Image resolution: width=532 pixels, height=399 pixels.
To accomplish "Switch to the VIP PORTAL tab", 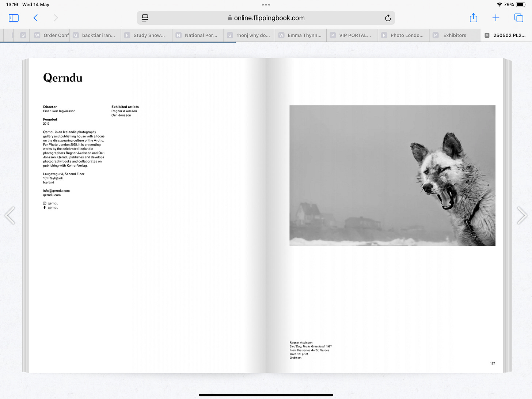I will (x=352, y=35).
